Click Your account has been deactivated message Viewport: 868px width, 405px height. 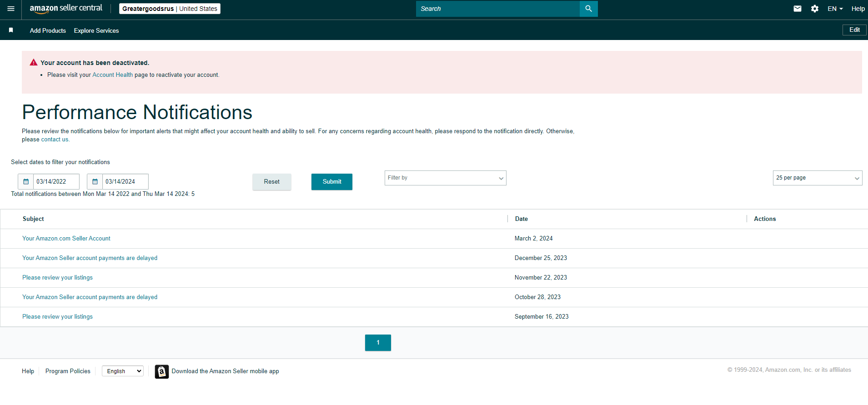click(x=95, y=63)
